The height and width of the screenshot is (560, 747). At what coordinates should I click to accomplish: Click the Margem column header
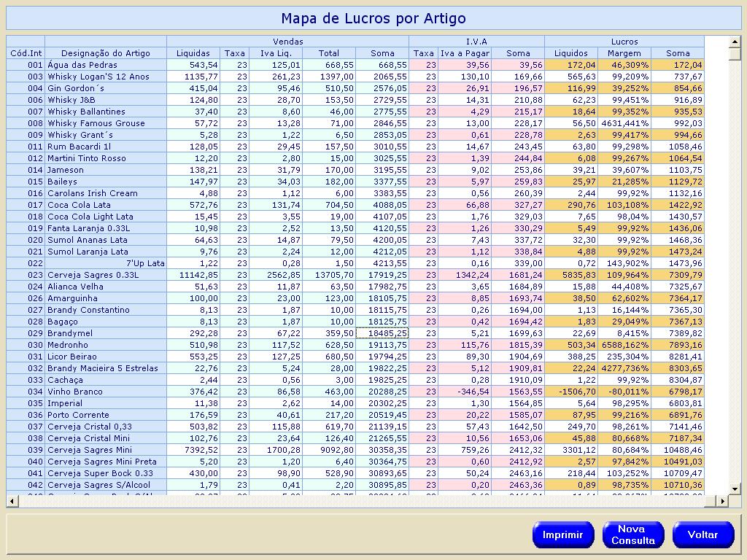click(x=624, y=53)
